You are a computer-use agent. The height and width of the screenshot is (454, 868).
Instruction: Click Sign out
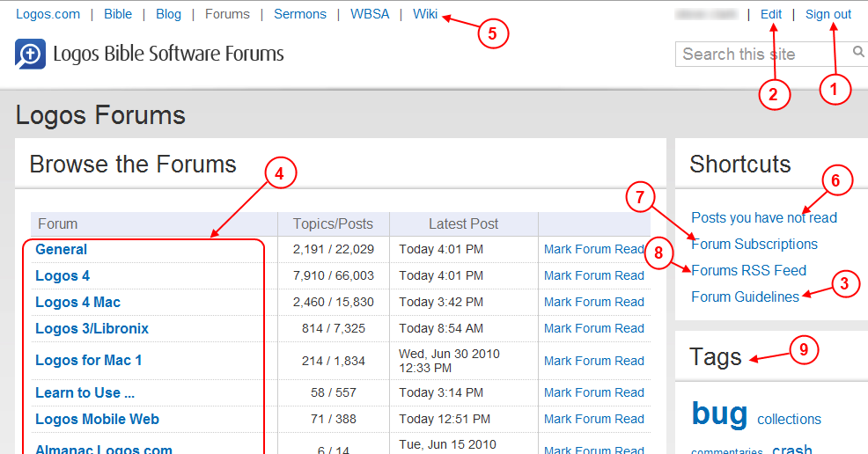point(828,14)
